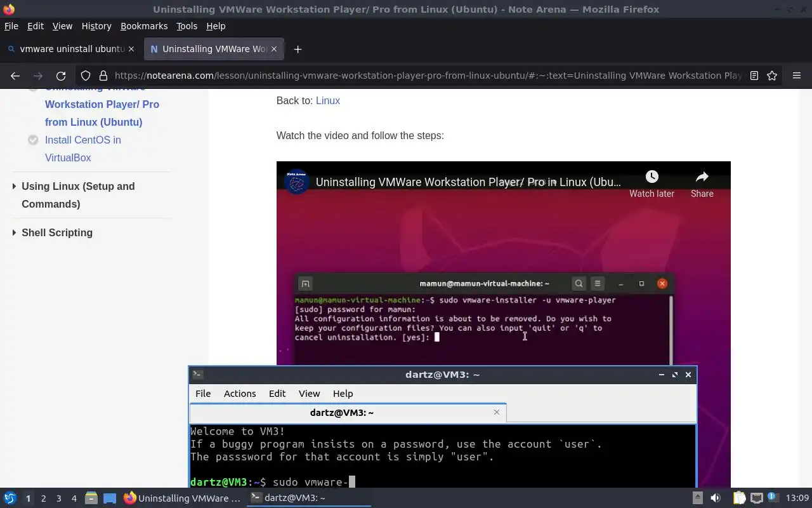
Task: Click the 13:09 panel clock
Action: click(x=797, y=498)
